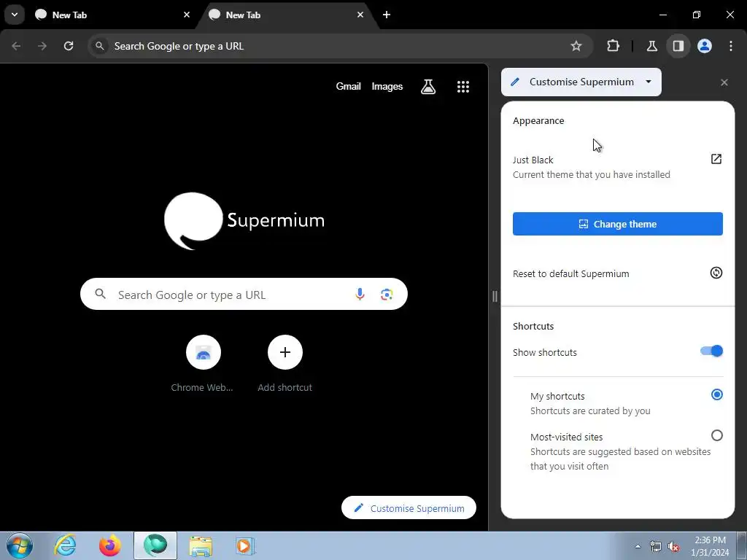Click the side panel resize handle
Screen dimensions: 747x560
pyautogui.click(x=495, y=296)
